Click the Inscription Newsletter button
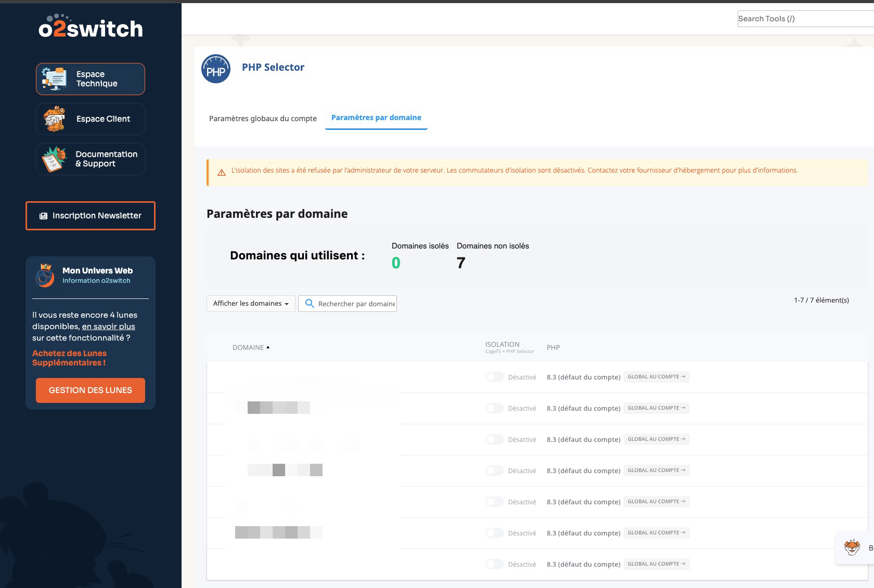 [91, 216]
